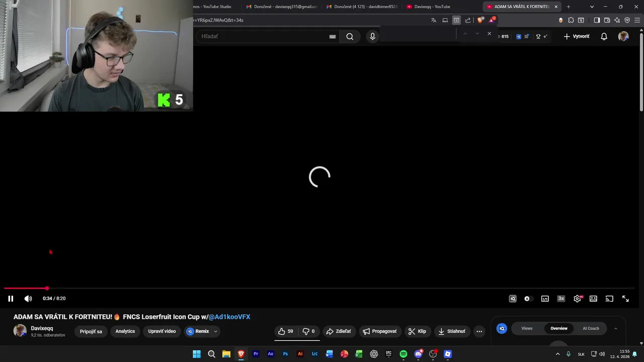Dislike the video

coord(308,331)
